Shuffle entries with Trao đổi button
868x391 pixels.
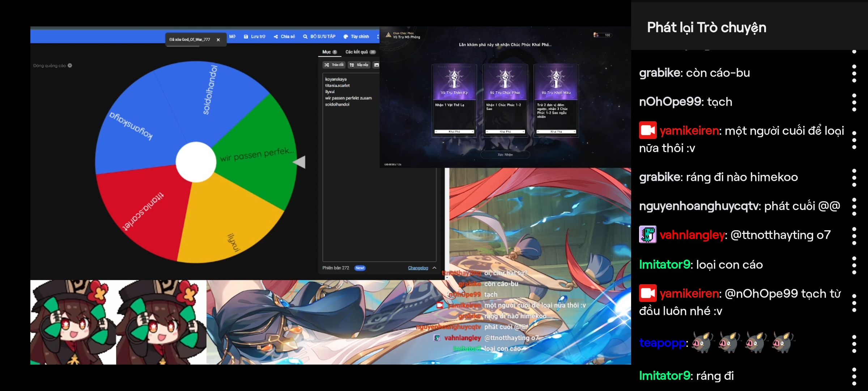click(334, 65)
